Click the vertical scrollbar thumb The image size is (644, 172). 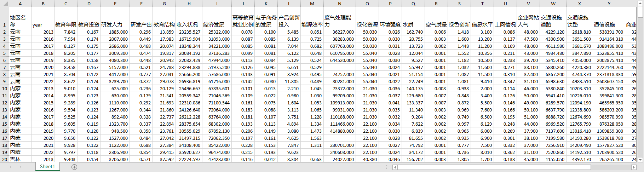[640, 12]
